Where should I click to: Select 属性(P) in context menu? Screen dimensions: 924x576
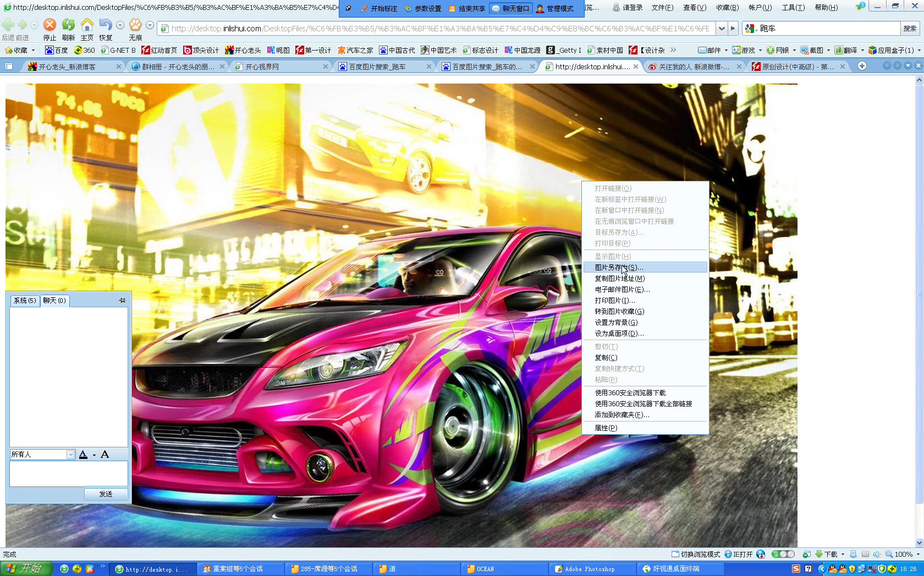click(x=645, y=428)
